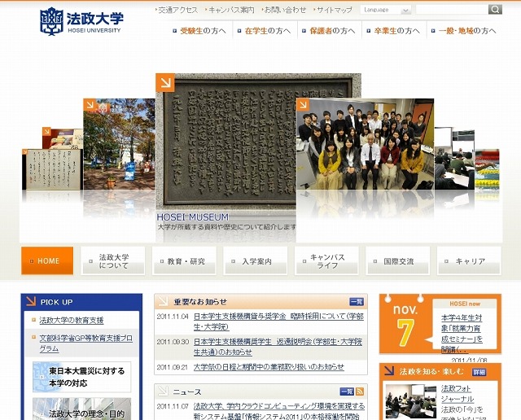Click 法政大学の理念・目的 banner

pos(81,409)
